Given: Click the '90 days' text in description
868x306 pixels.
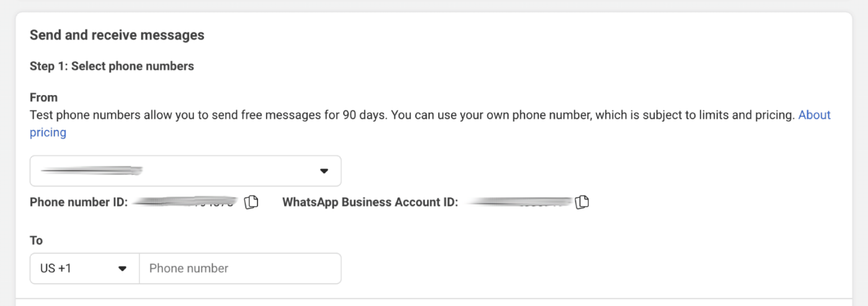Looking at the screenshot, I should point(364,115).
